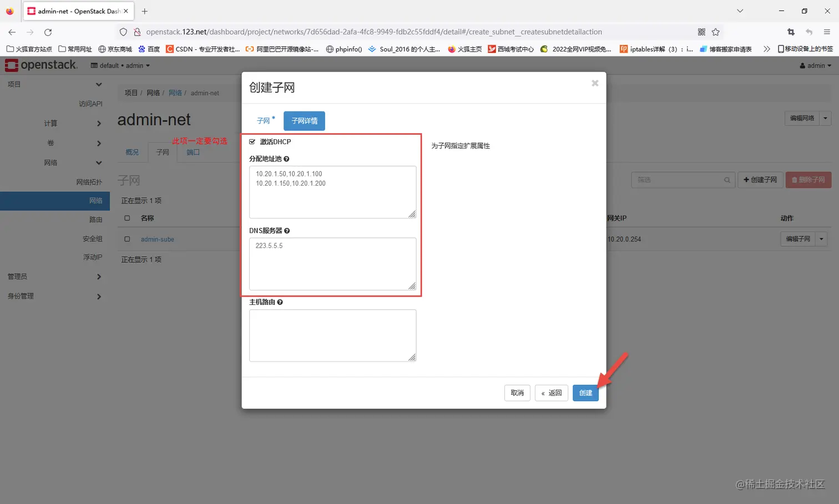Open 浮动IP in sidebar

(x=92, y=257)
